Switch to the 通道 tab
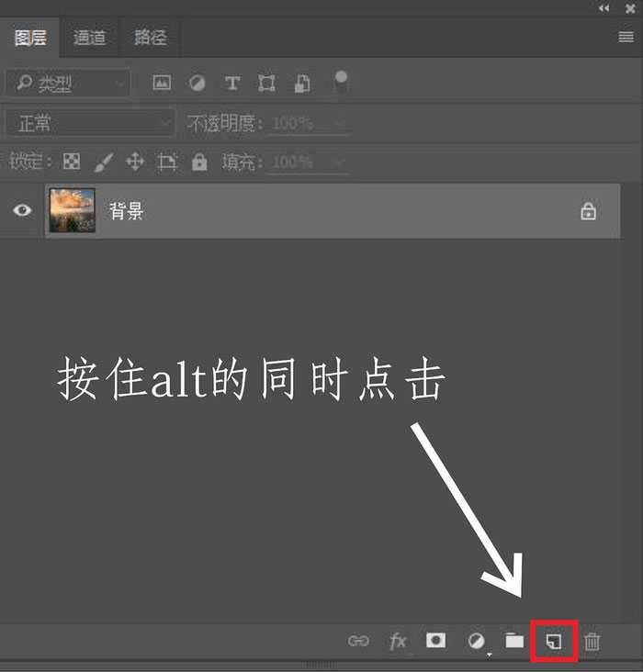Image resolution: width=643 pixels, height=672 pixels. pyautogui.click(x=89, y=38)
